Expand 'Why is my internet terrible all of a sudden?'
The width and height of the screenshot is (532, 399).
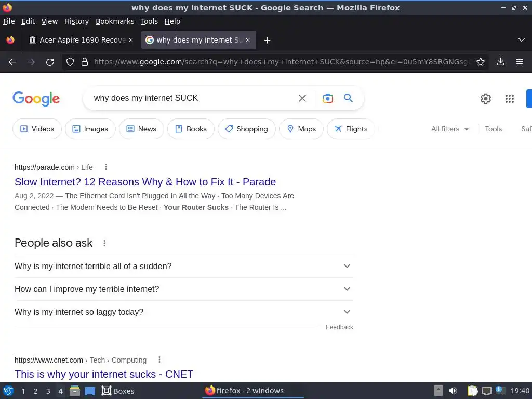[x=184, y=267]
